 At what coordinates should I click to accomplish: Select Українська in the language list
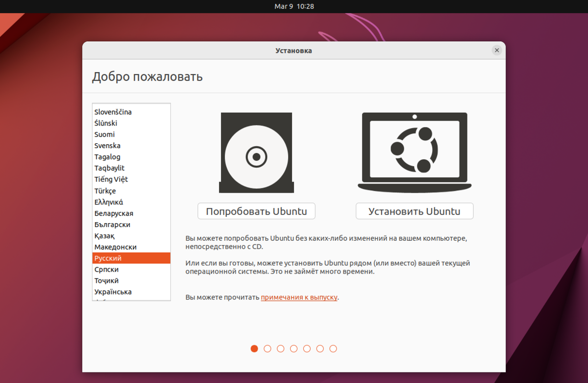coord(131,292)
